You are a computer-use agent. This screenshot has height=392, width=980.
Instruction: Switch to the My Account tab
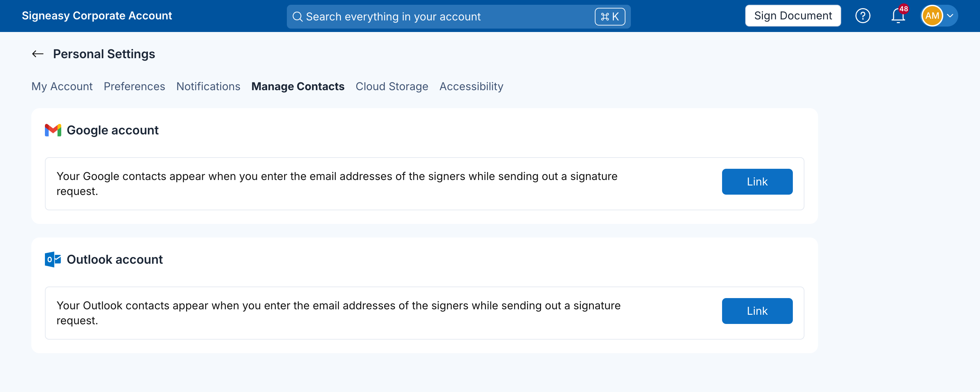[x=62, y=86]
